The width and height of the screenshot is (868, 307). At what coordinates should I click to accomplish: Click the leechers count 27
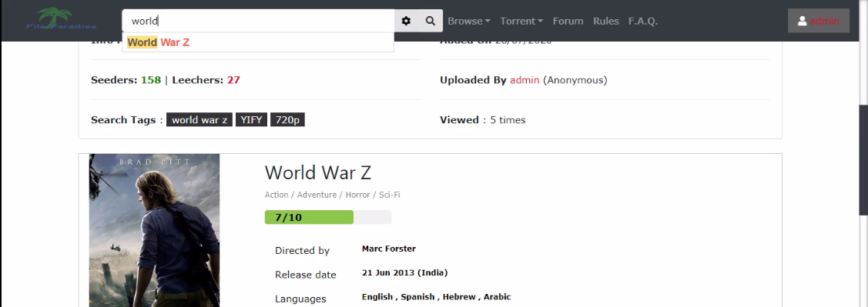point(233,80)
